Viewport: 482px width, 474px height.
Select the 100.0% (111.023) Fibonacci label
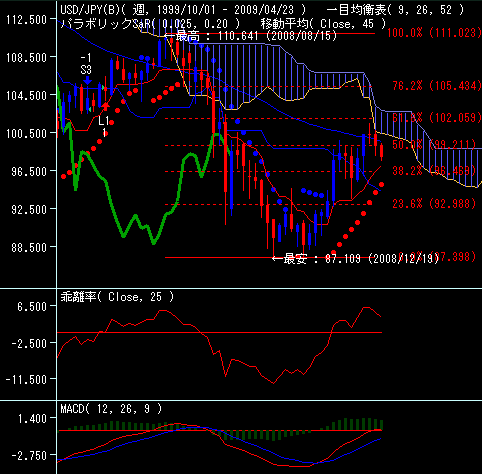[435, 33]
